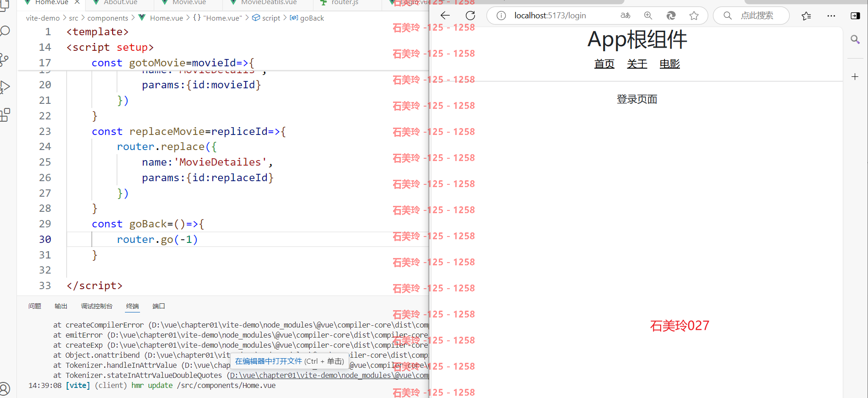The height and width of the screenshot is (398, 868).
Task: Click vite-demo in the breadcrumb path
Action: [43, 18]
